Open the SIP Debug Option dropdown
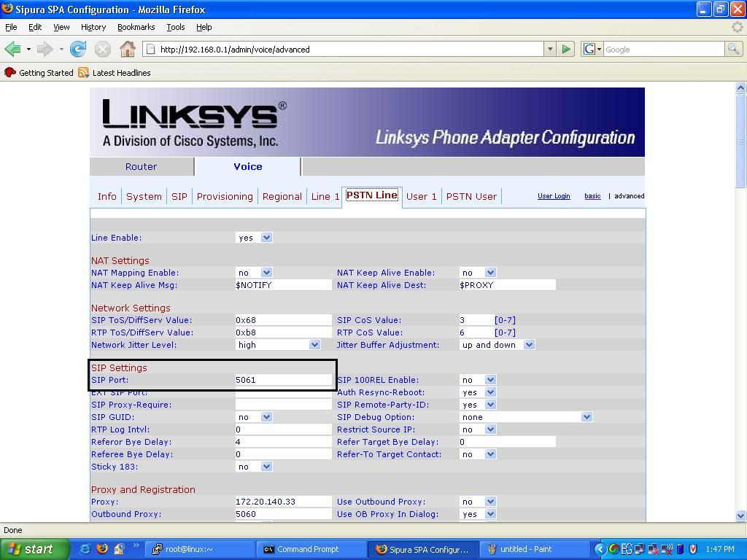The image size is (747, 560). 526,417
